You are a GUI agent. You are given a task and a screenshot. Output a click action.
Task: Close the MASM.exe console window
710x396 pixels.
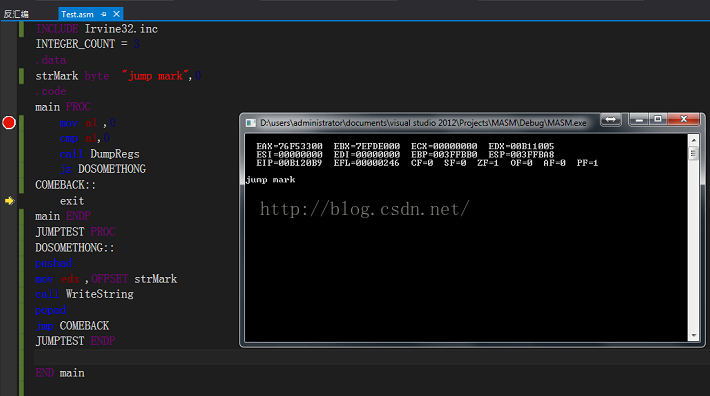(684, 119)
